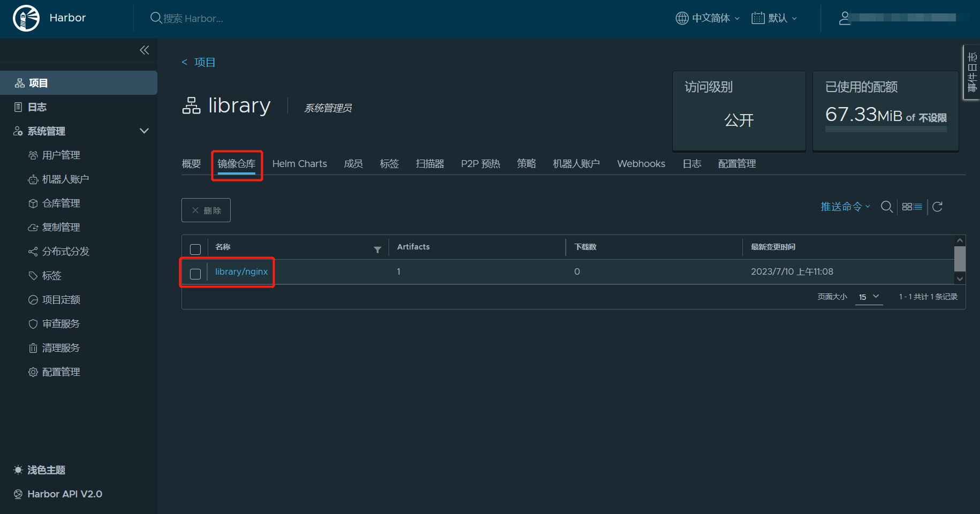Click the user account avatar icon

pyautogui.click(x=845, y=18)
